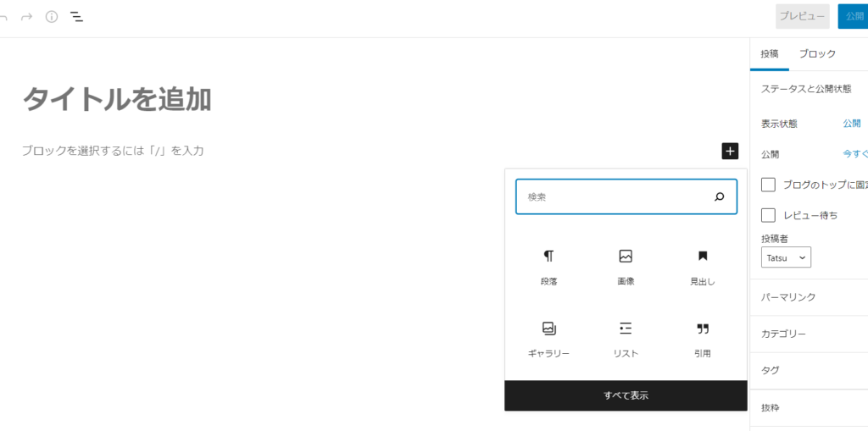Insert a リスト list block
Image resolution: width=868 pixels, height=431 pixels.
[x=626, y=339]
